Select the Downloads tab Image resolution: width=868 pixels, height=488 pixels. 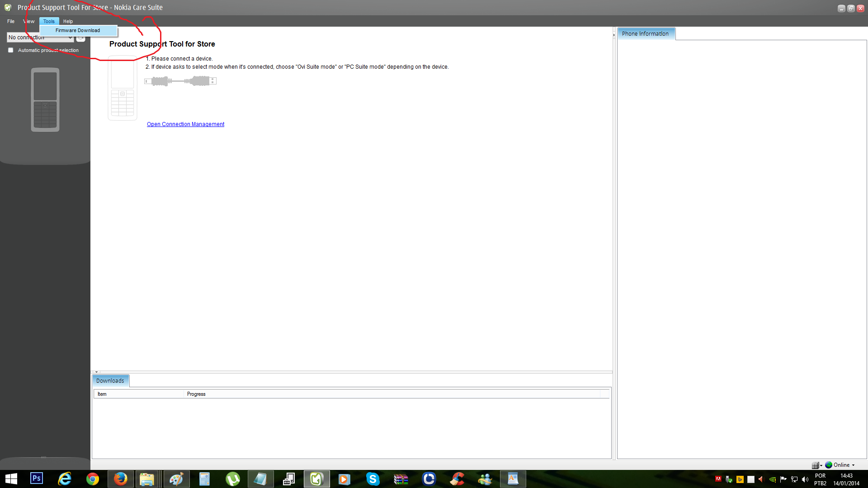click(110, 381)
